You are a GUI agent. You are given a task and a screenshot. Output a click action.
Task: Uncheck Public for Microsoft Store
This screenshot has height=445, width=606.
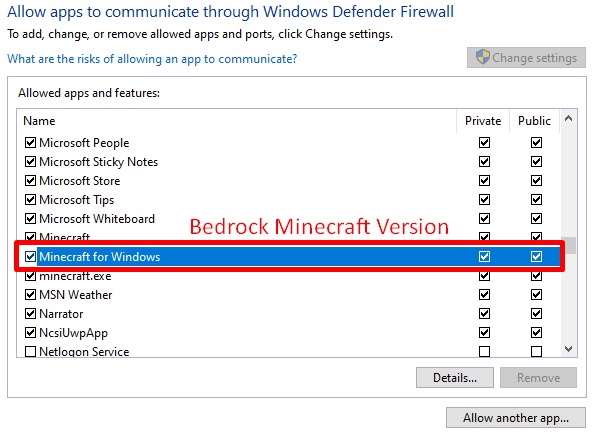(536, 181)
